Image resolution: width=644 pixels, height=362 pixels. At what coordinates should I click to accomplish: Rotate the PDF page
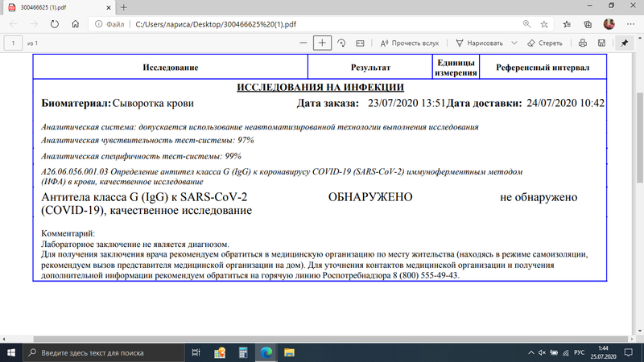coord(342,43)
